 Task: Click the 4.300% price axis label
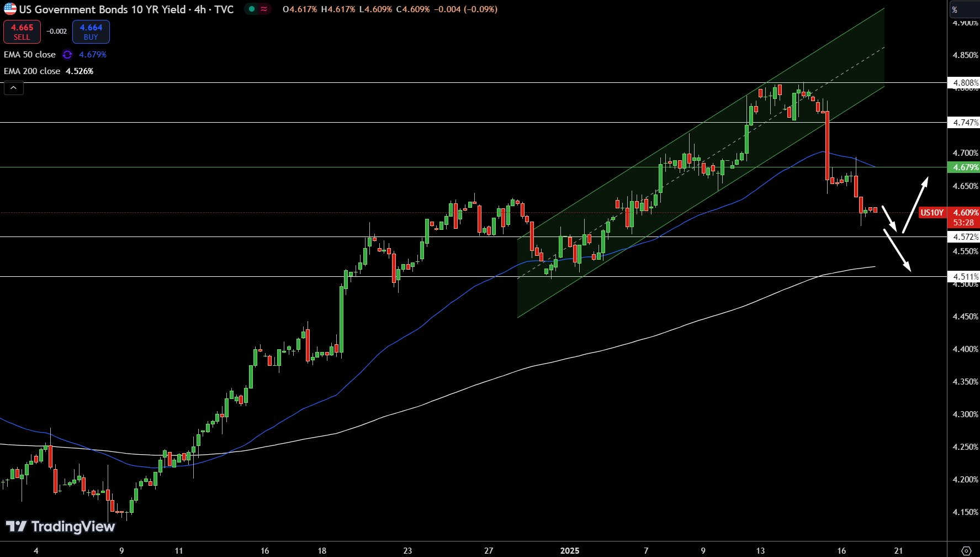coord(965,414)
